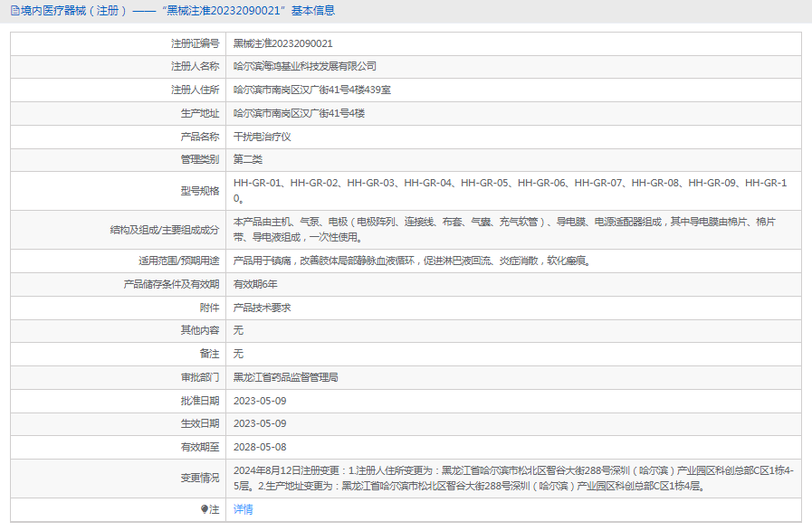
Task: Click the 管理类别 label
Action: (200, 159)
